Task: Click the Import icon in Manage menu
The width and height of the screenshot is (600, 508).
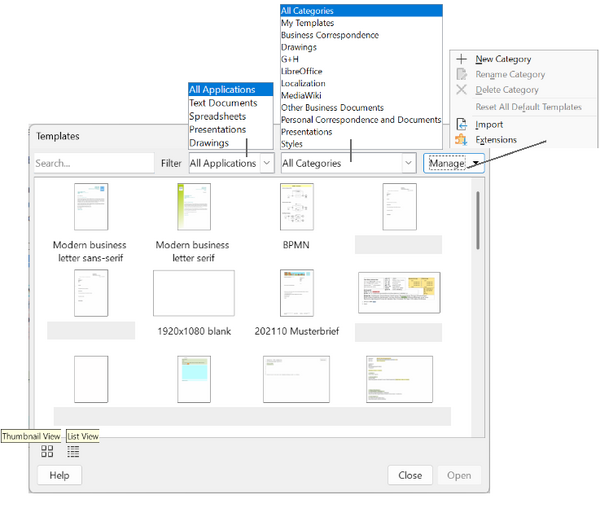Action: point(461,124)
